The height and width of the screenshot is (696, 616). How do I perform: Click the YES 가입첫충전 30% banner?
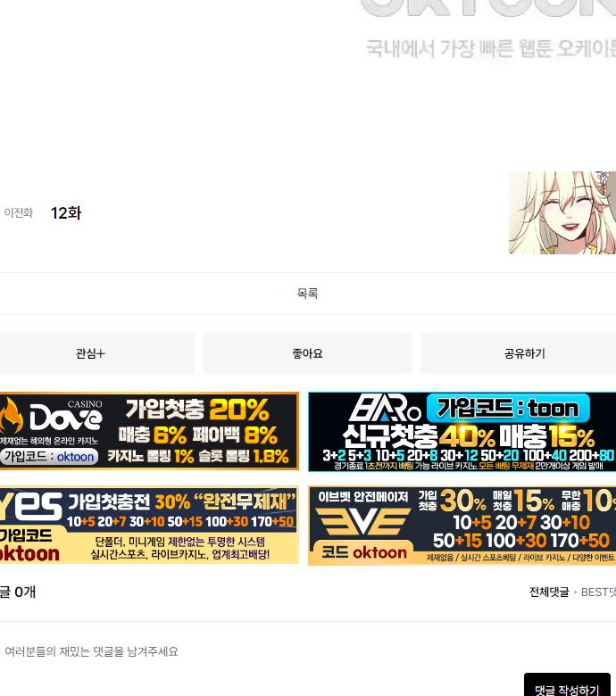click(149, 526)
